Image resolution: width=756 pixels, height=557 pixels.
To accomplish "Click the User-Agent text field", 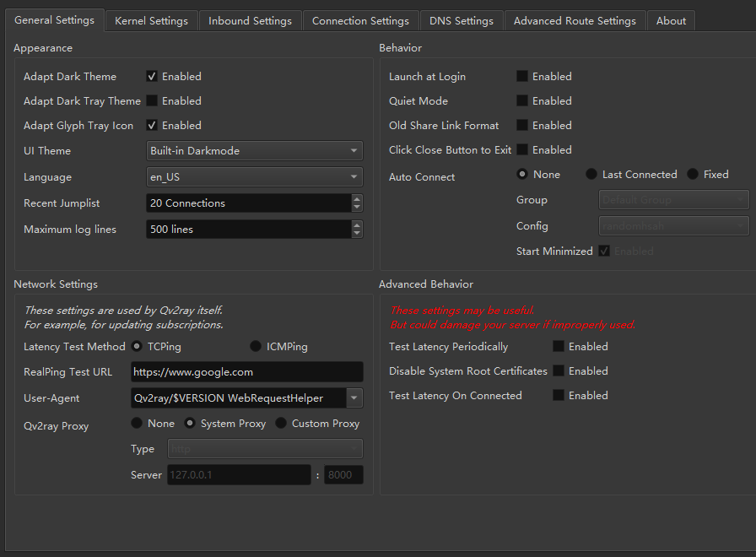I will point(239,397).
